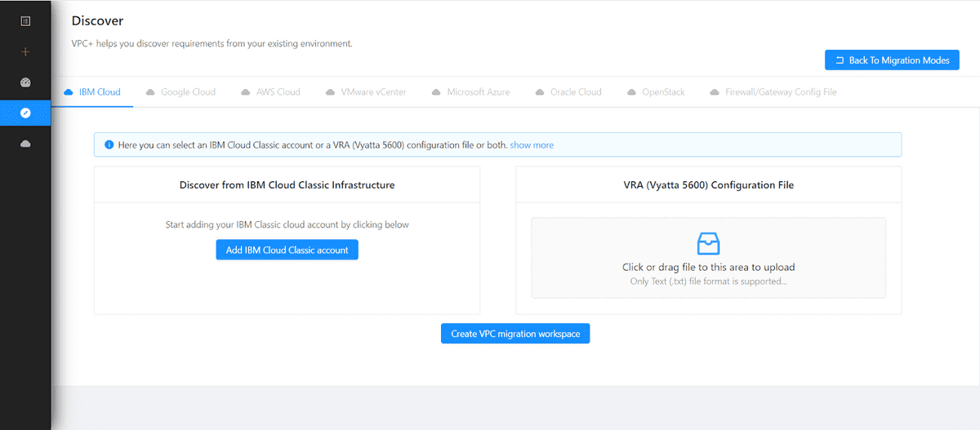Switch to the Oracle Cloud tab
Viewport: 980px width, 430px height.
coord(568,92)
